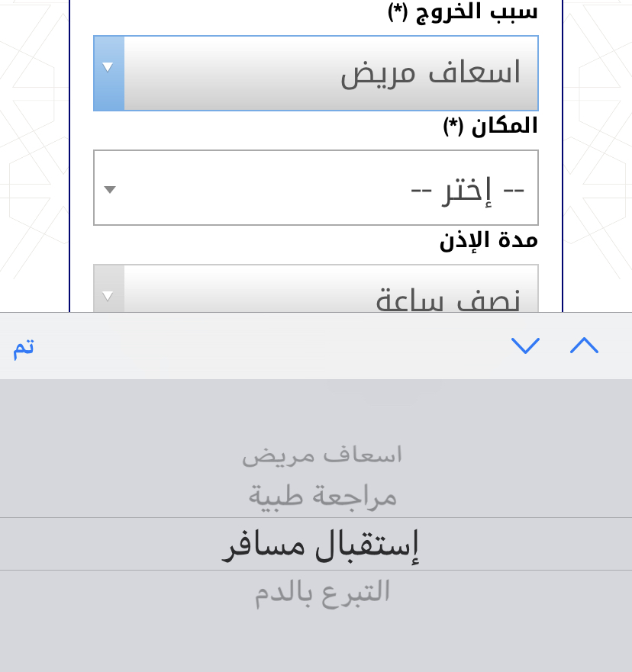This screenshot has height=672, width=632.
Task: Click the مدة الإذن field label
Action: [489, 240]
